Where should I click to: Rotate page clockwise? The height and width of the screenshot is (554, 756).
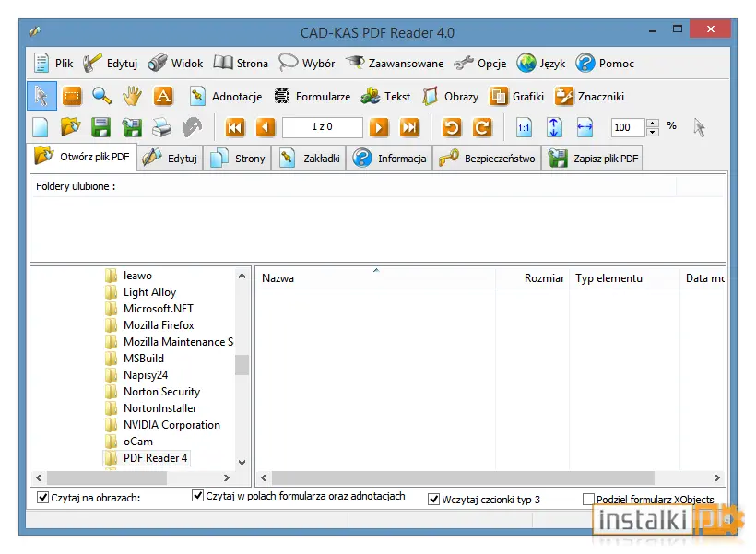pyautogui.click(x=482, y=127)
